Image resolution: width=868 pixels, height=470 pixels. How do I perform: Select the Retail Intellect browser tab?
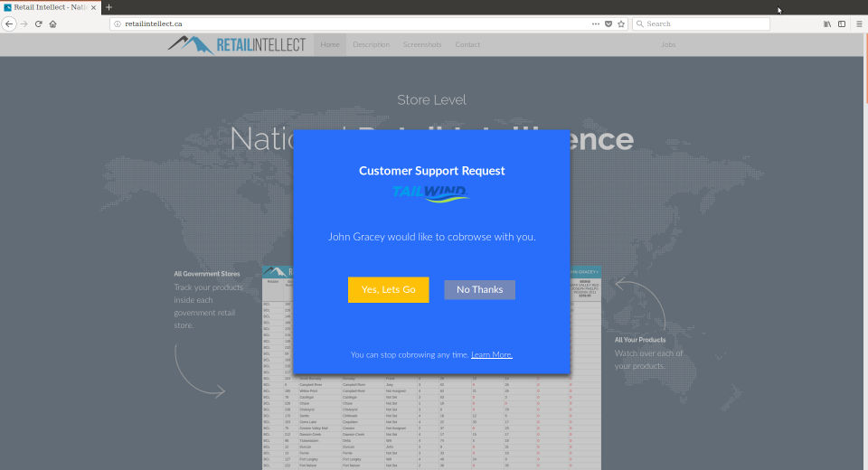50,8
